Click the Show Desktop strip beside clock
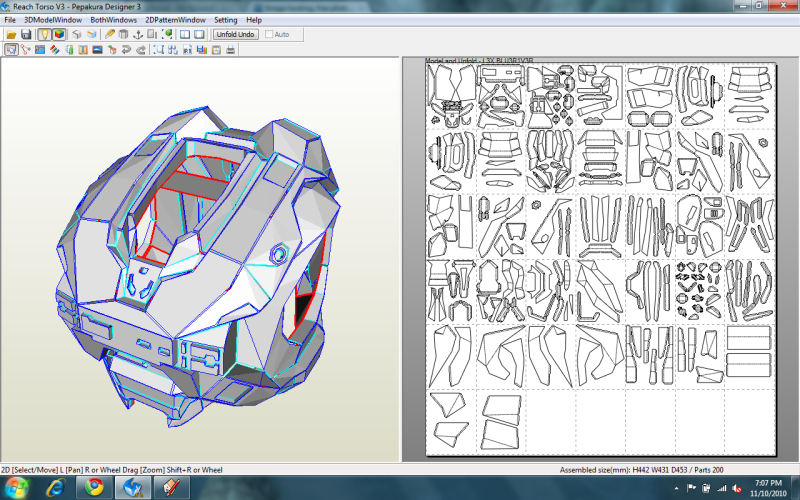The image size is (800, 500). pos(795,488)
